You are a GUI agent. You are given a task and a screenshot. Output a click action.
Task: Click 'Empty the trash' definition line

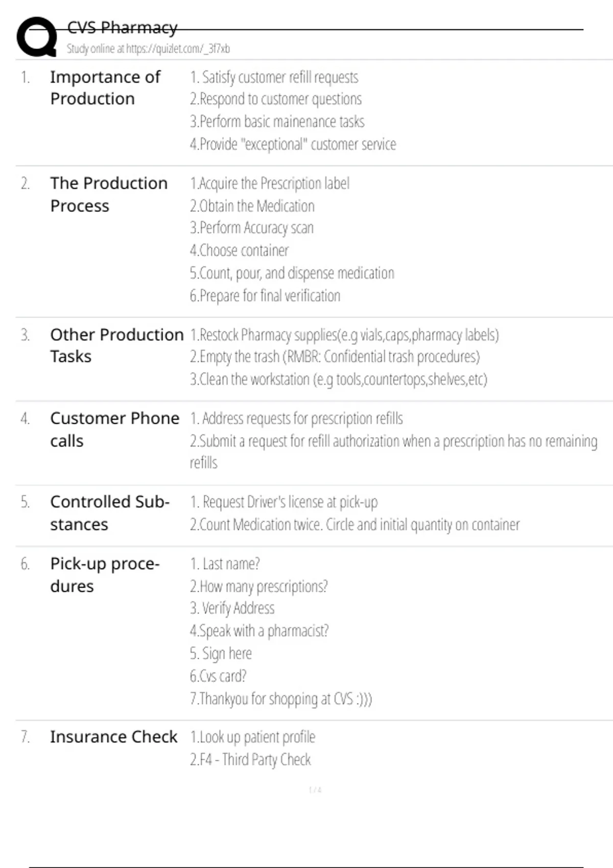click(x=335, y=356)
